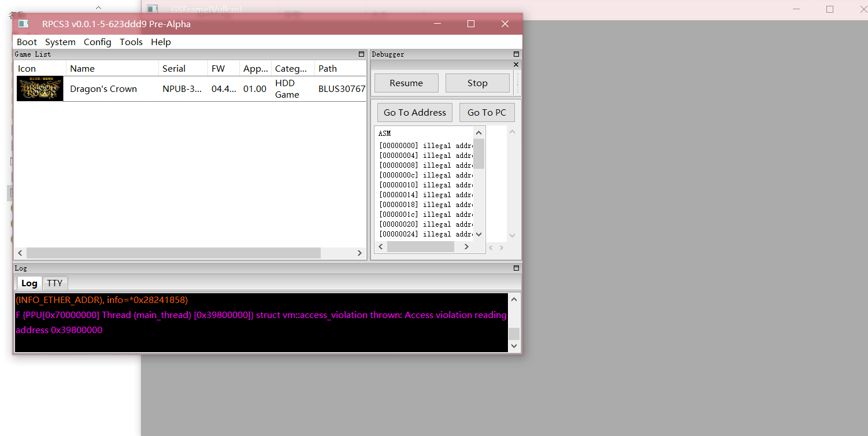Click the game list horizontal scrollbar thumb

[x=173, y=253]
